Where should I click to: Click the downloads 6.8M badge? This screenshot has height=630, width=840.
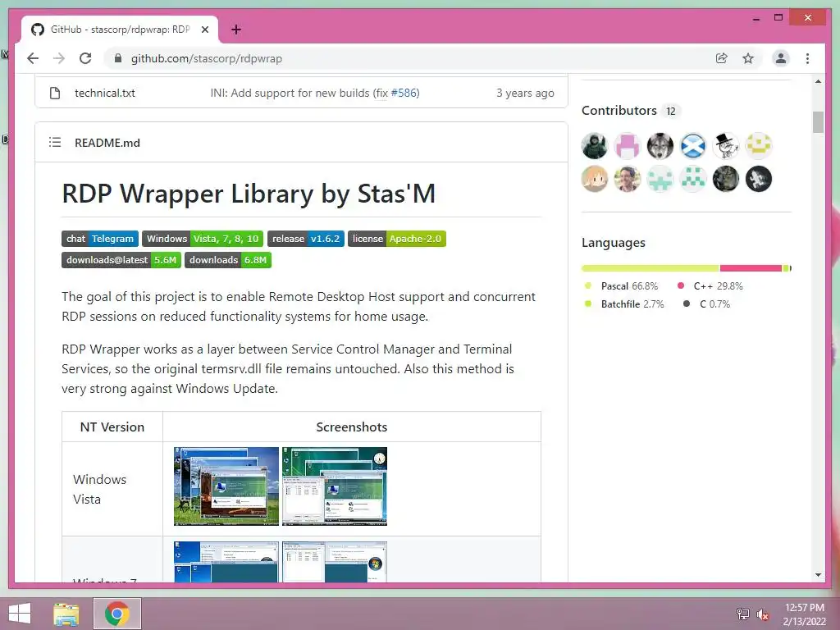tap(228, 260)
